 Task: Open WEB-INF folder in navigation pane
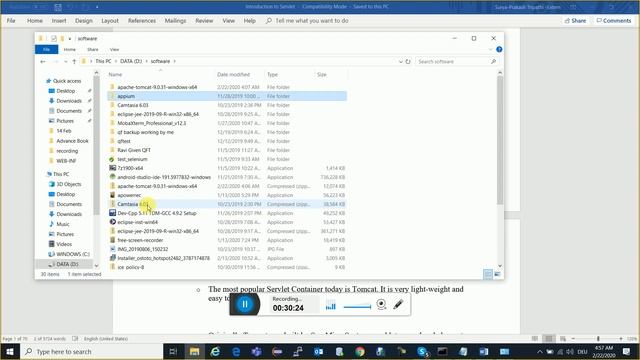point(66,161)
